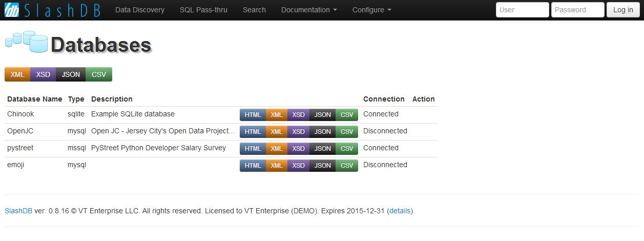
Task: Click the Databases cylinder icon
Action: click(x=26, y=41)
